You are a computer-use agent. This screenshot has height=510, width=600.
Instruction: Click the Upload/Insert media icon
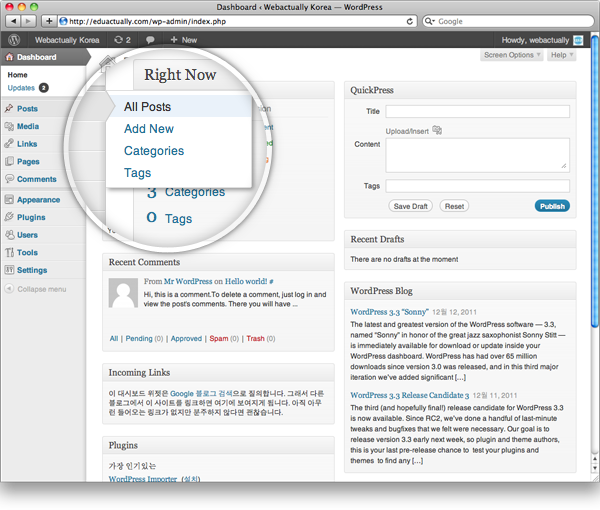437,130
